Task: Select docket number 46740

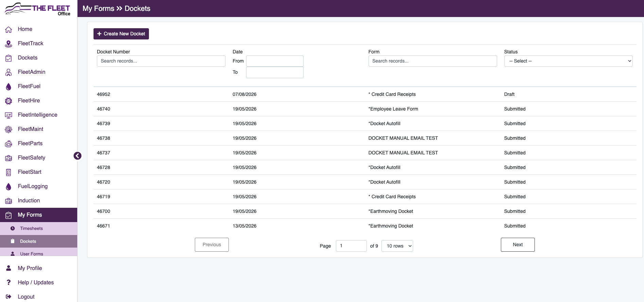Action: [103, 109]
